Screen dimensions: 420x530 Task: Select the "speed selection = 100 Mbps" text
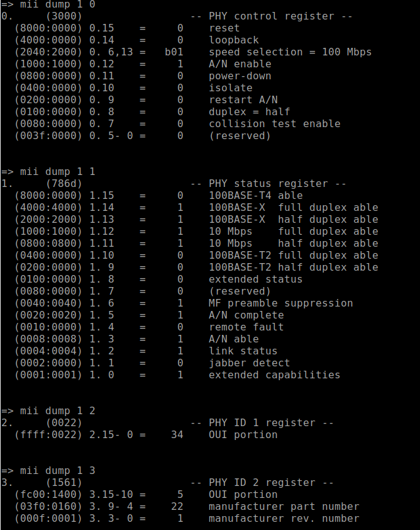click(x=290, y=52)
